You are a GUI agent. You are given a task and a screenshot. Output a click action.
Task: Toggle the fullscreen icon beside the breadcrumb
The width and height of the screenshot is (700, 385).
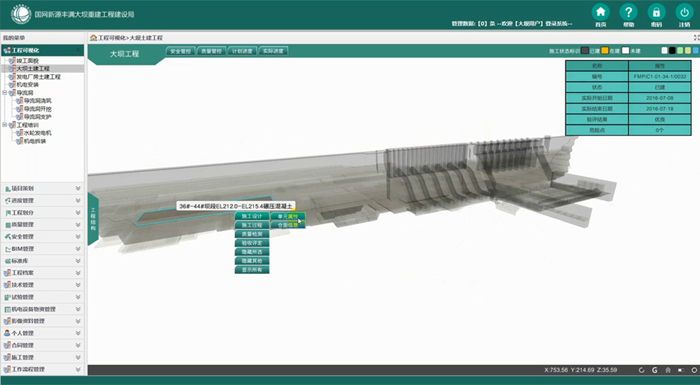pos(696,38)
